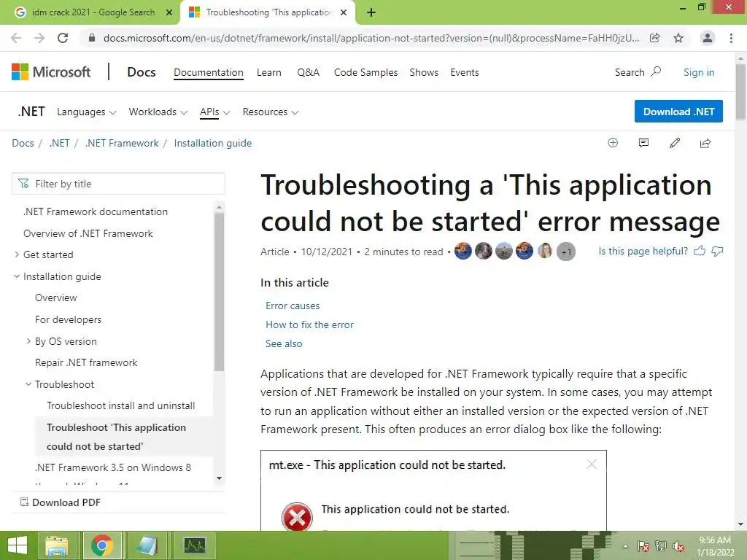Open Overview of .NET Framework item

point(88,233)
